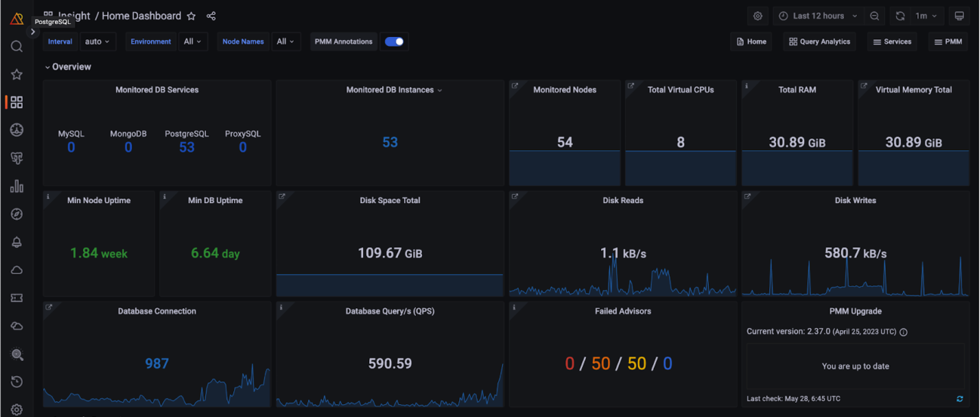
Task: Open the Interval auto dropdown
Action: point(97,42)
